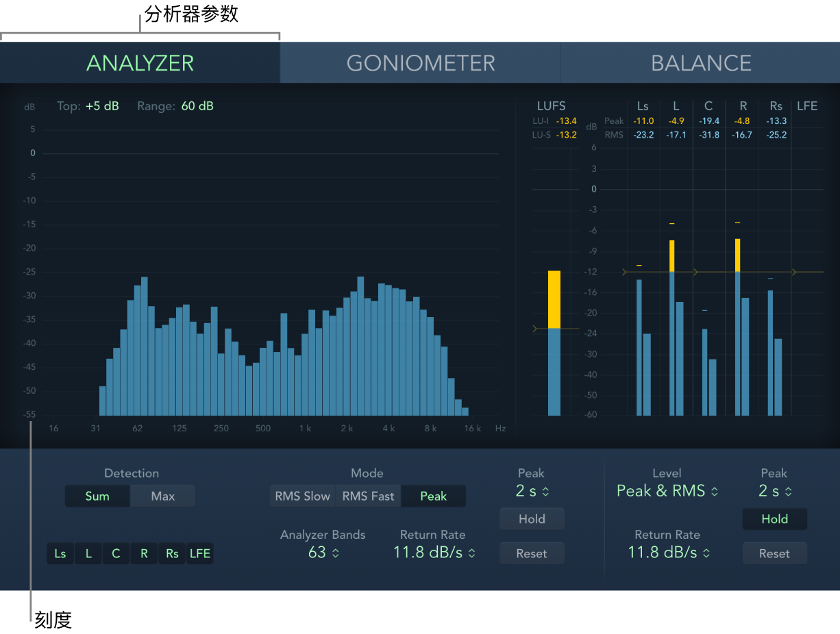Select Sum detection mode

click(x=97, y=496)
